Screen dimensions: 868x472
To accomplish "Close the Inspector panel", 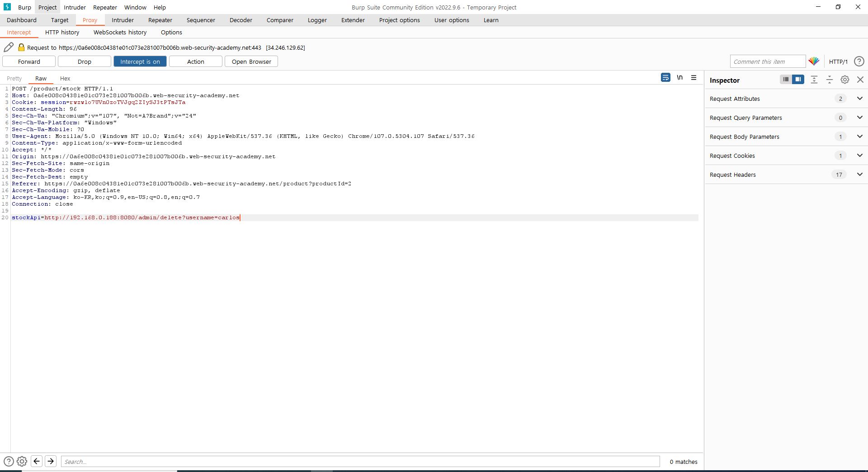I will tap(860, 80).
